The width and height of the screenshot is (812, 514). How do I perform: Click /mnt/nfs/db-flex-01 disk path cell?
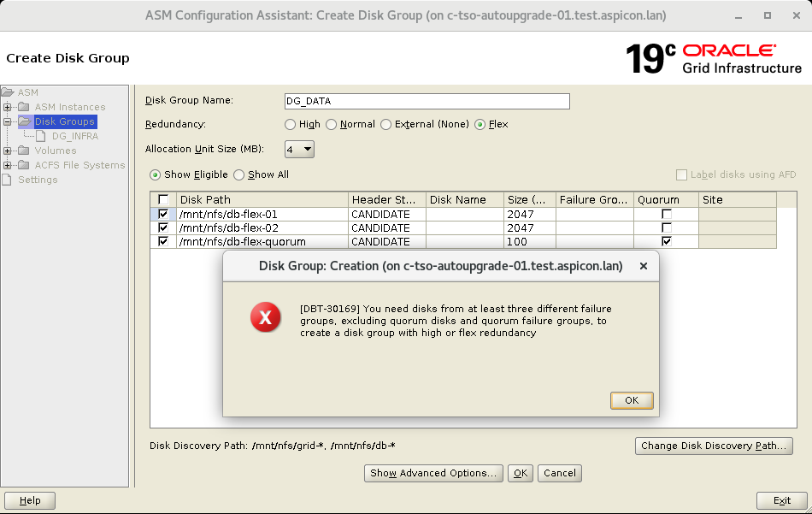[262, 214]
